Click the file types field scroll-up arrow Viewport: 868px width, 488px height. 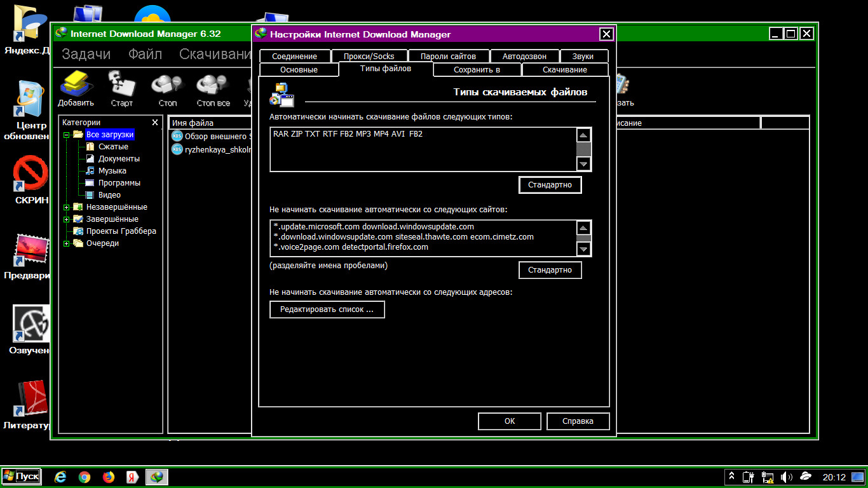[x=583, y=135]
